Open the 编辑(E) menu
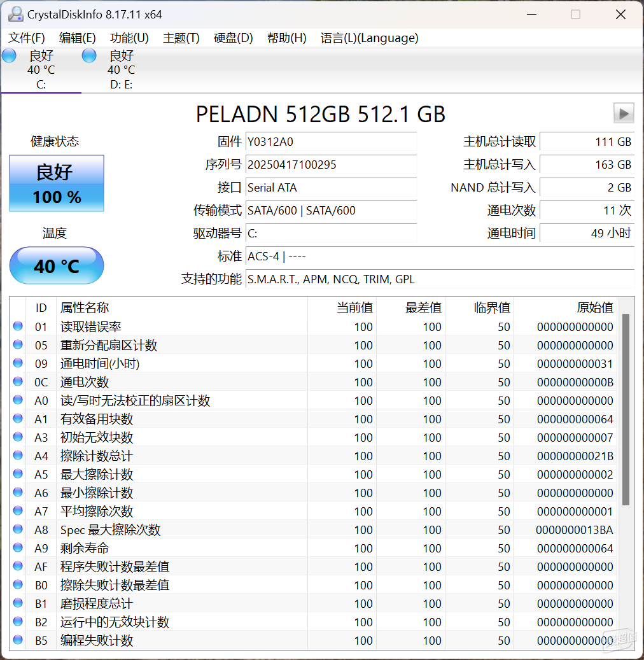This screenshot has width=644, height=660. click(78, 38)
